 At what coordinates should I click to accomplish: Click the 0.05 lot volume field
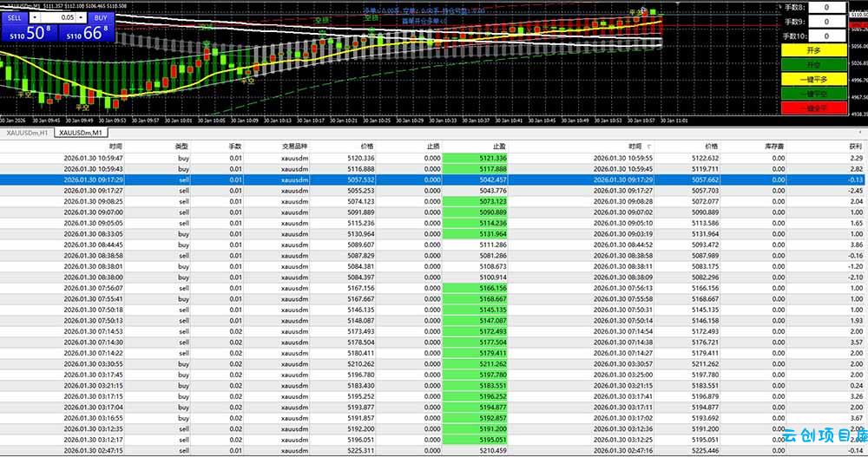[58, 17]
